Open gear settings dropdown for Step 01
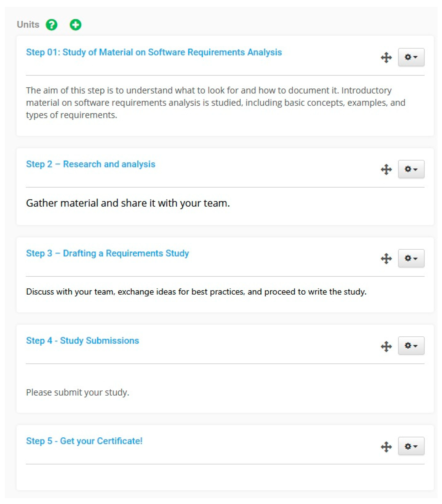This screenshot has width=442, height=504. pyautogui.click(x=411, y=57)
